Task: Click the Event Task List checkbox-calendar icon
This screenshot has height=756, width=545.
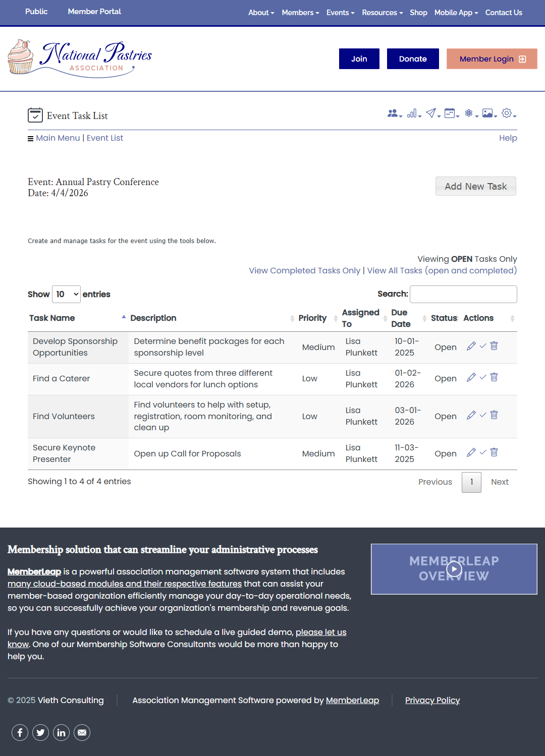Action: pyautogui.click(x=35, y=115)
